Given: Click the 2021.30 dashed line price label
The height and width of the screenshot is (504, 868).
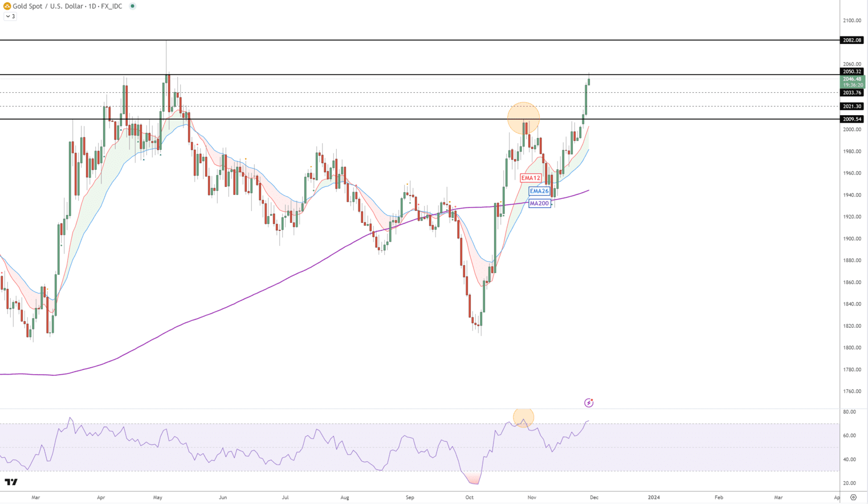Looking at the screenshot, I should [852, 107].
